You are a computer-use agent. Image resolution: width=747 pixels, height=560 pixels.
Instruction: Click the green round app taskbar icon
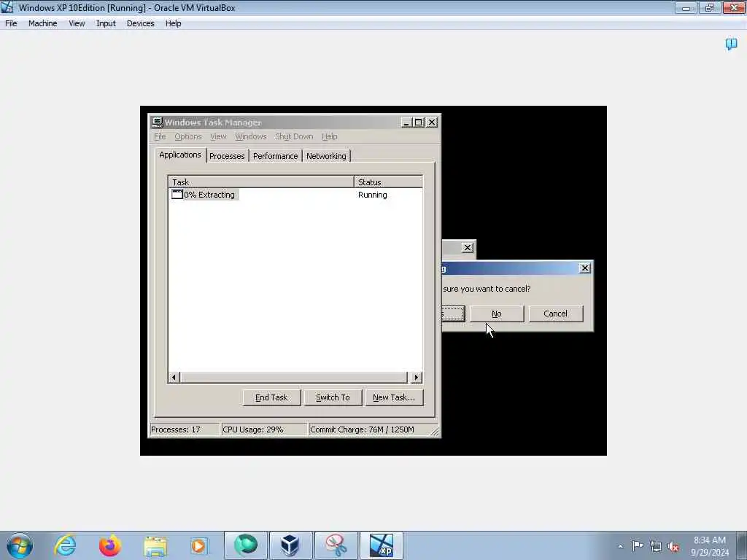[x=246, y=545]
